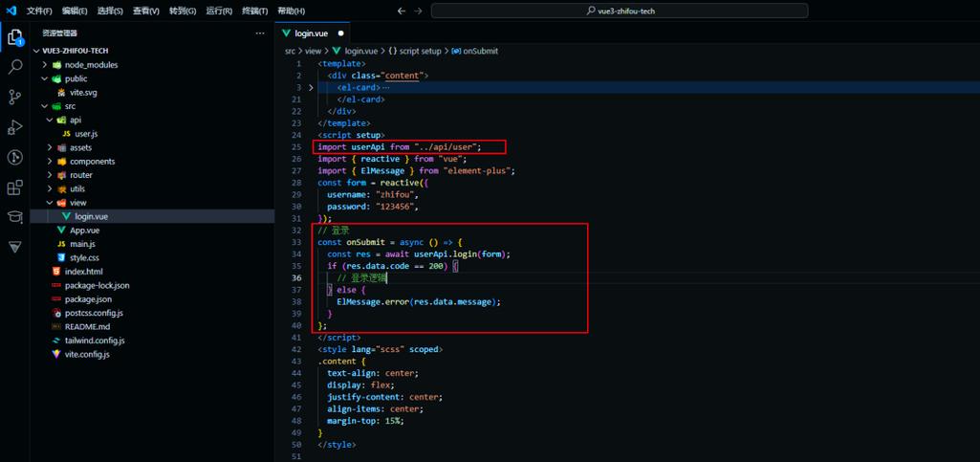Image resolution: width=980 pixels, height=462 pixels.
Task: Open the 查看(V) menu
Action: click(145, 11)
